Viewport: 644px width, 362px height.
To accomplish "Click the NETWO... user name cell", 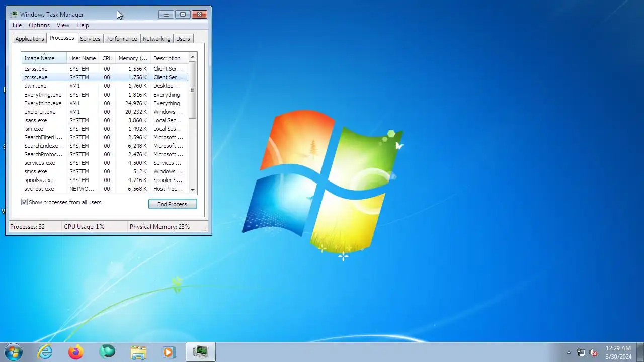I will [x=82, y=189].
